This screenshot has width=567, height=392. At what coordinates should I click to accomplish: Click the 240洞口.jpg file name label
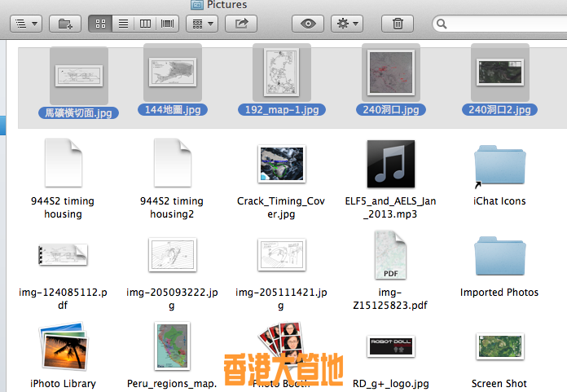click(x=391, y=109)
